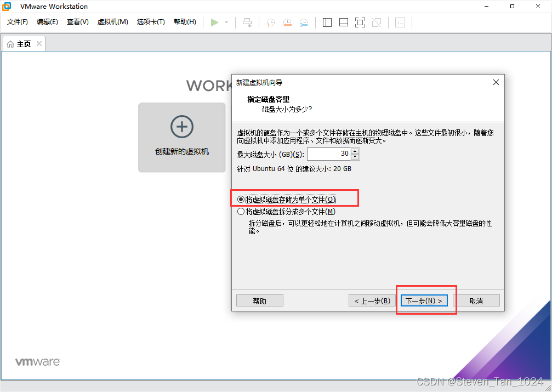Click the green power-on play icon

pyautogui.click(x=214, y=22)
